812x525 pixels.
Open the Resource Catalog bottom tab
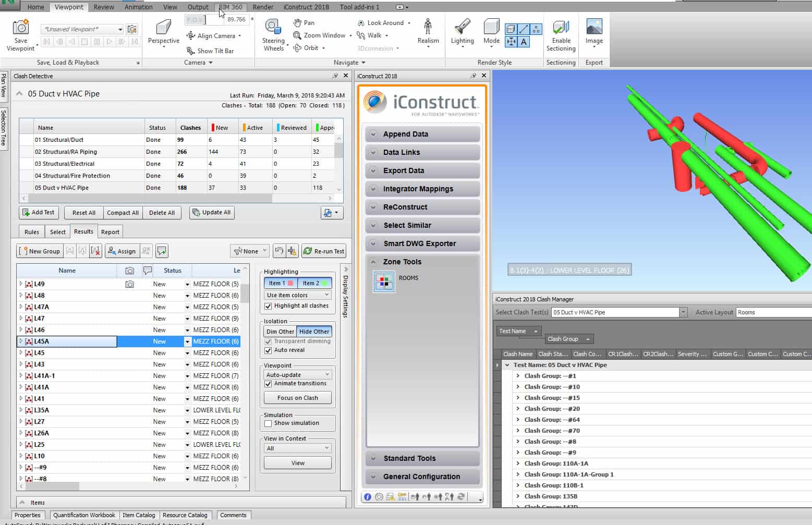point(185,515)
